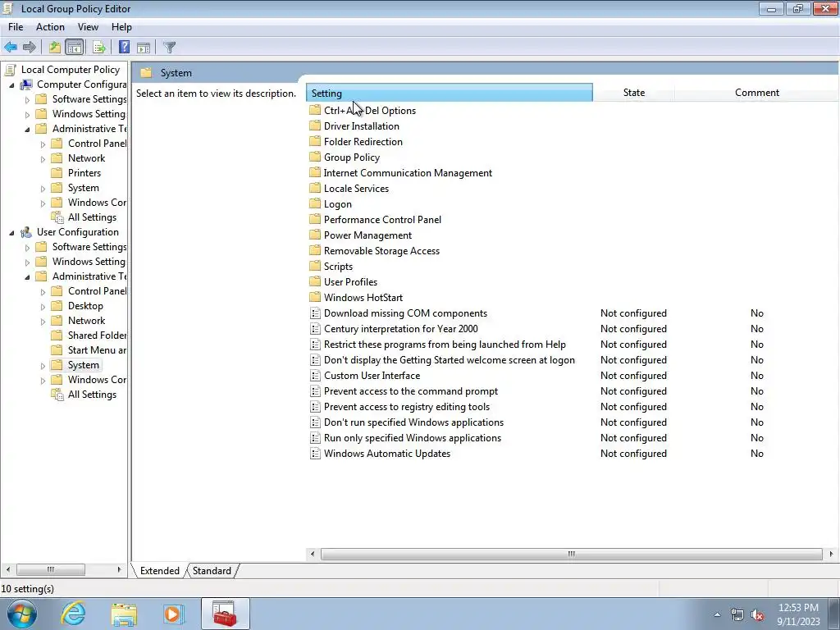Select the Internet Communication Management folder
Screen dimensions: 840x630
point(408,173)
